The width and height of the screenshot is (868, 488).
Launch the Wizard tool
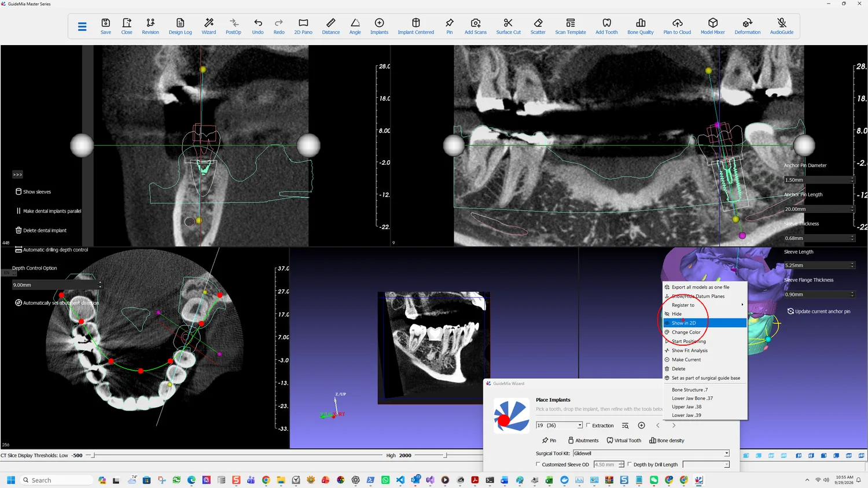209,26
